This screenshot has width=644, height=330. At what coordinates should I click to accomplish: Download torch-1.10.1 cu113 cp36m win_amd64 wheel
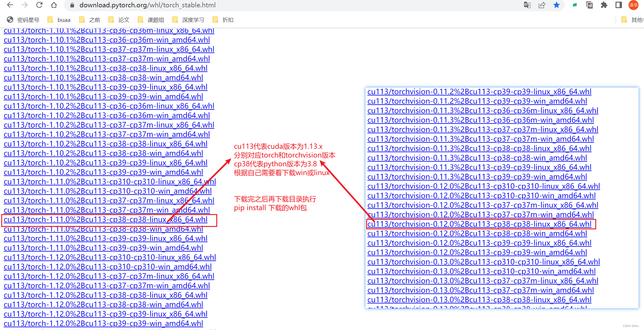(x=107, y=40)
